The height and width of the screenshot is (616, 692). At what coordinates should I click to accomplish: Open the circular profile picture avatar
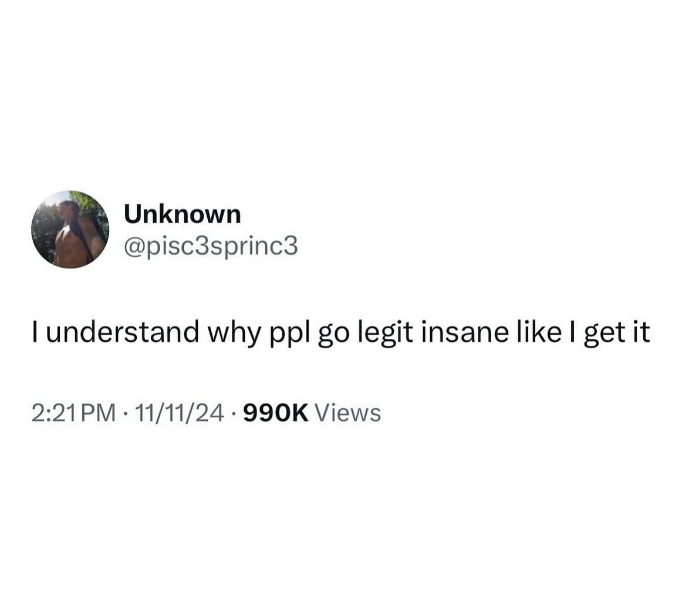click(70, 230)
